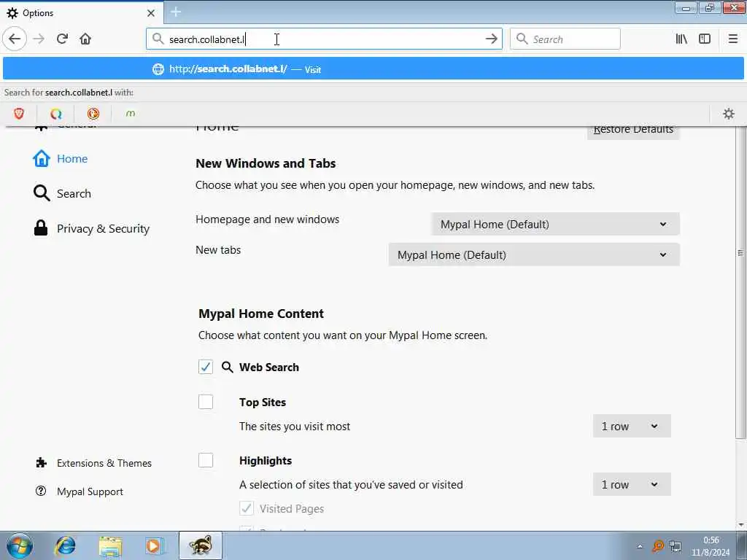Select Search in settings sidebar
Image resolution: width=747 pixels, height=560 pixels.
coord(62,193)
